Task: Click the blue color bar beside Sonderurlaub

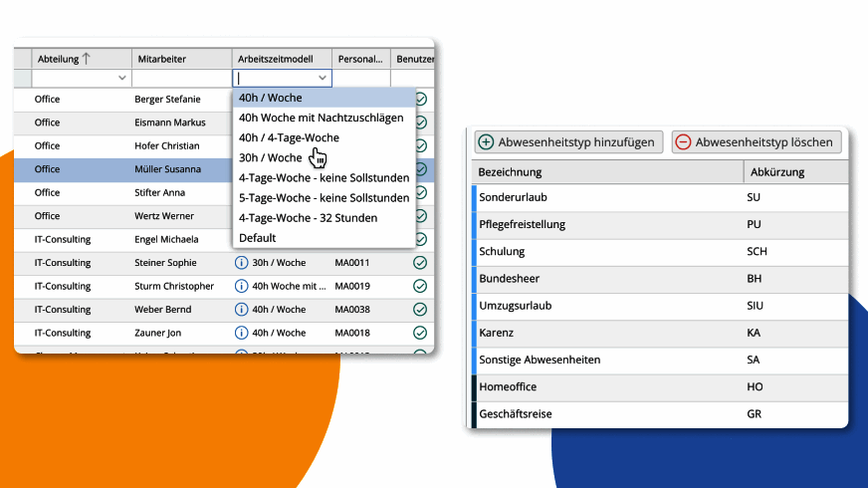Action: [x=474, y=198]
